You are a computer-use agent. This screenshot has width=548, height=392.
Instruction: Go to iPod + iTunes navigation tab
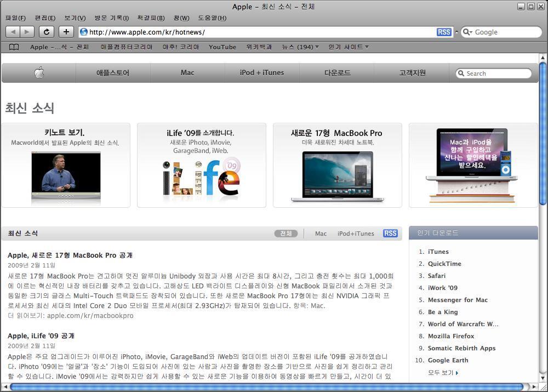(262, 73)
